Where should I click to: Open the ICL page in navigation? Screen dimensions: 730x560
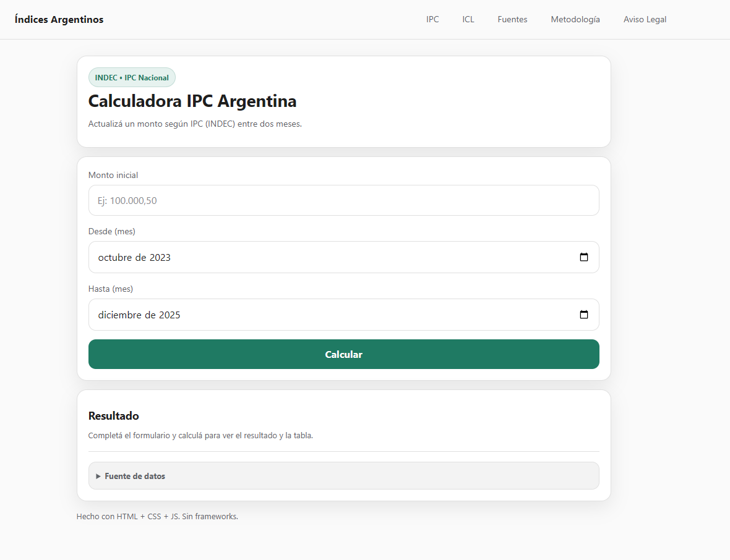[x=468, y=19]
